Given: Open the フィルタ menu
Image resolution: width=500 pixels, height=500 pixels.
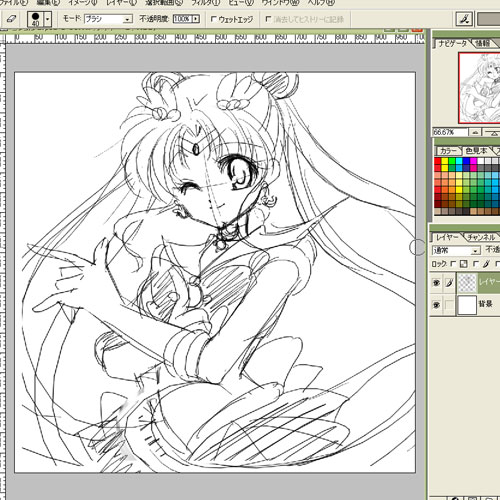Looking at the screenshot, I should pyautogui.click(x=206, y=3).
